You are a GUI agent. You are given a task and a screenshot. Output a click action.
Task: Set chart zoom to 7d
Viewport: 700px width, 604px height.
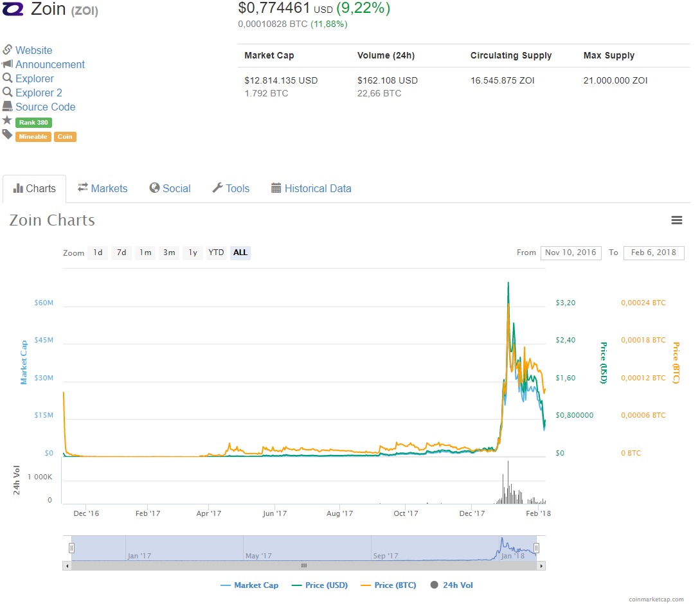[121, 253]
